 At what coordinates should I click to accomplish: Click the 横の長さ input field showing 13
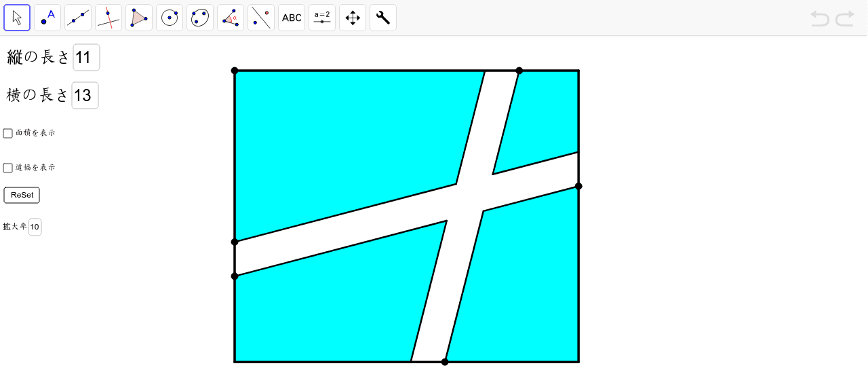(x=85, y=95)
